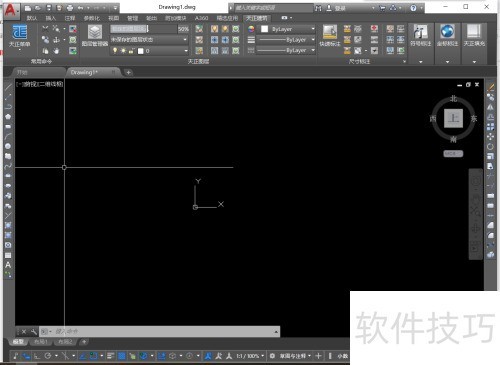Viewport: 500px width, 365px height.
Task: Switch to the 天正建筑 ribbon tab
Action: coord(257,18)
